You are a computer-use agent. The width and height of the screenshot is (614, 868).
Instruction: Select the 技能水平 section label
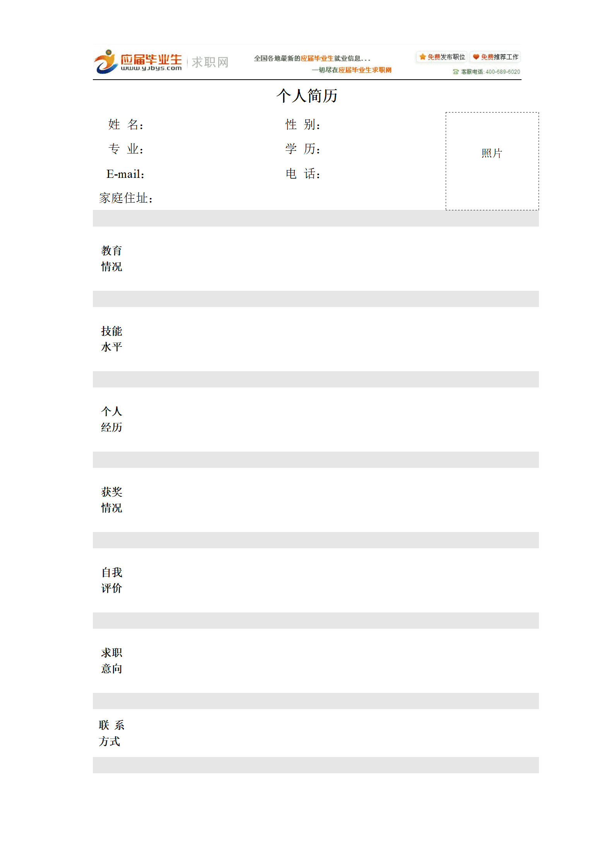pyautogui.click(x=111, y=339)
